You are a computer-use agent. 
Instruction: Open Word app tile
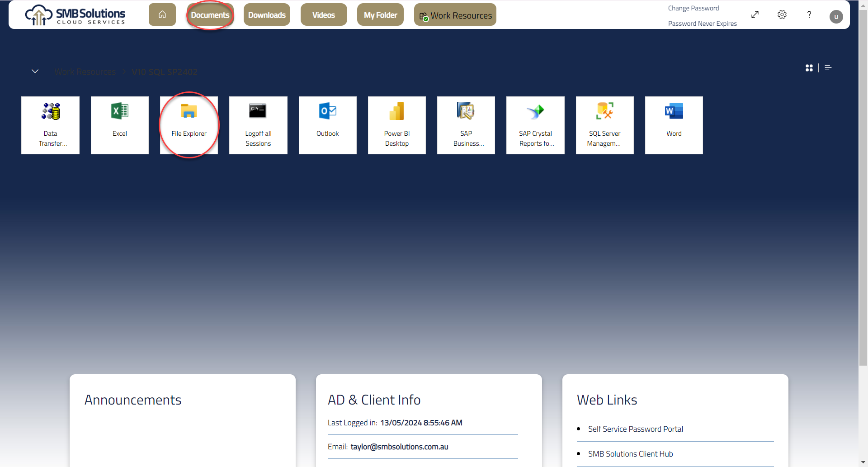(674, 125)
